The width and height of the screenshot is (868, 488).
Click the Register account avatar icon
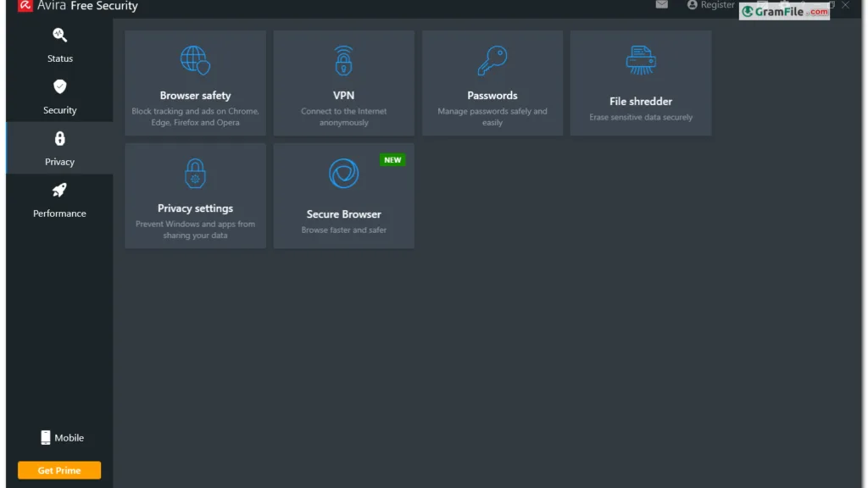(x=692, y=4)
